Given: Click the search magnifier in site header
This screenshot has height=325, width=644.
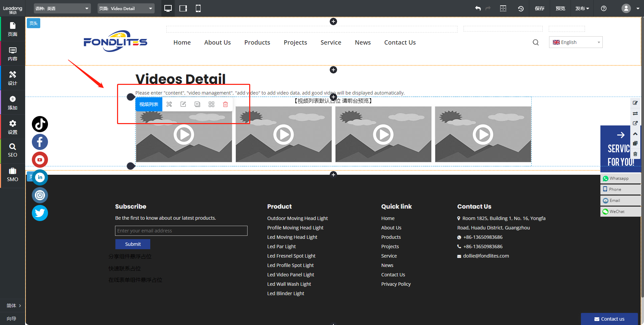Looking at the screenshot, I should coord(536,42).
